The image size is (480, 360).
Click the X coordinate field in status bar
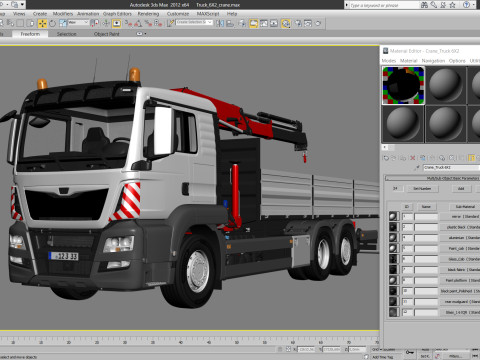click(x=306, y=349)
